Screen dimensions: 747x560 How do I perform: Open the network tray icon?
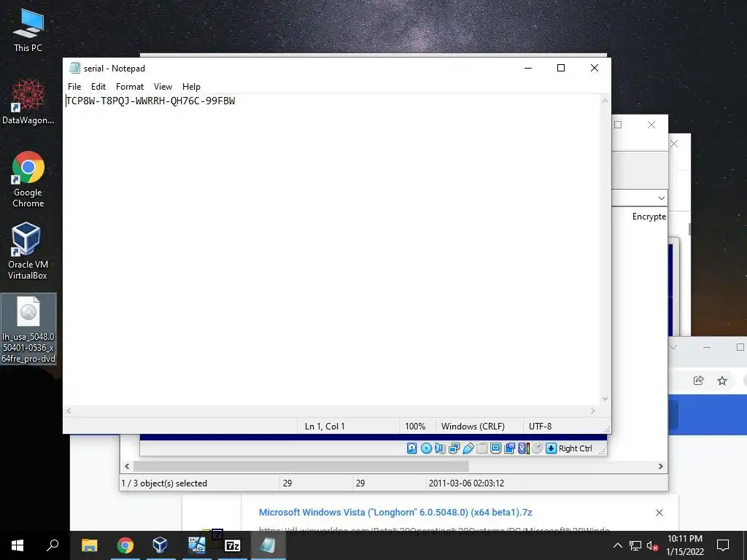[x=635, y=545]
